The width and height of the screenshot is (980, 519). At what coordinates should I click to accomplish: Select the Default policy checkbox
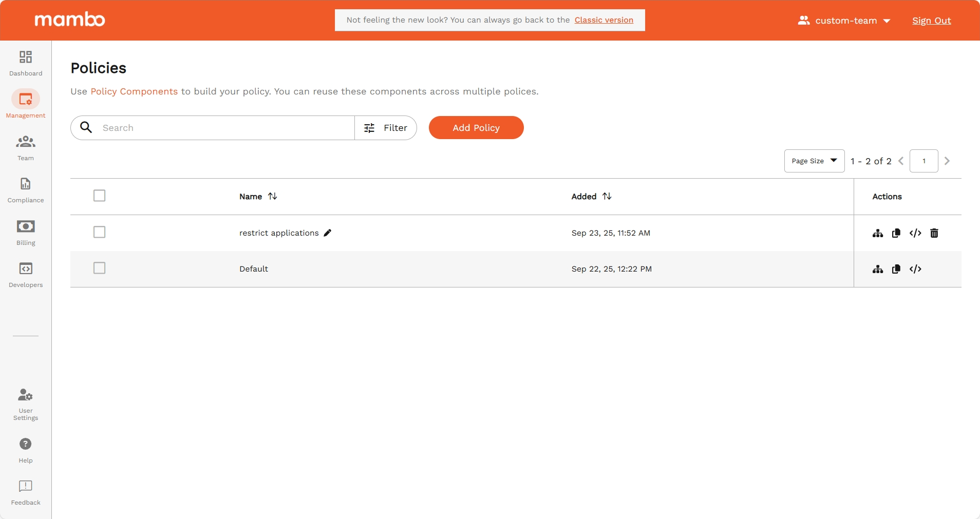coord(100,268)
